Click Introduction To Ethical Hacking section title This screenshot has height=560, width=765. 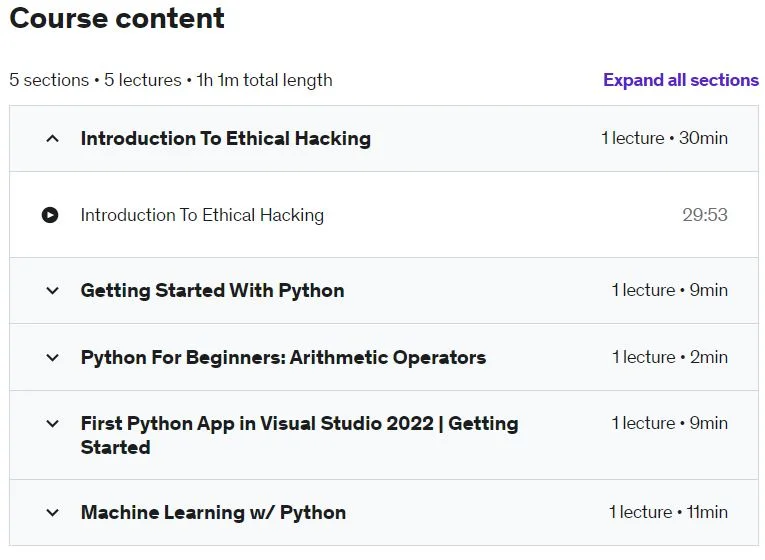225,139
